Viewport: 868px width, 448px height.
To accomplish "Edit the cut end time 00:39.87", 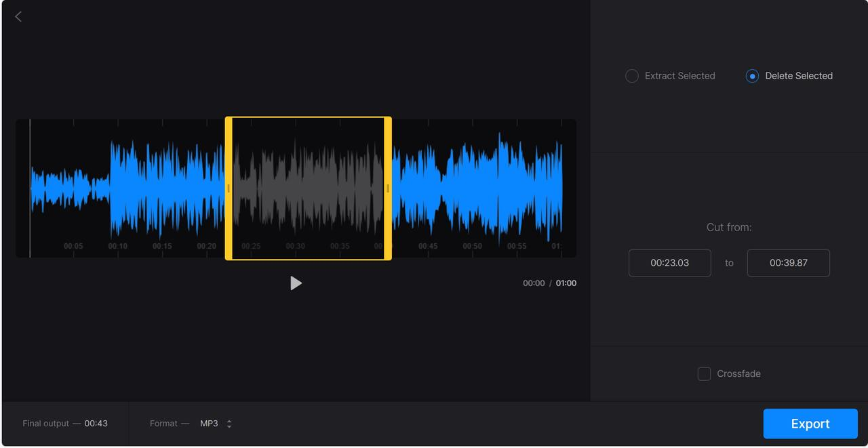I will point(788,263).
